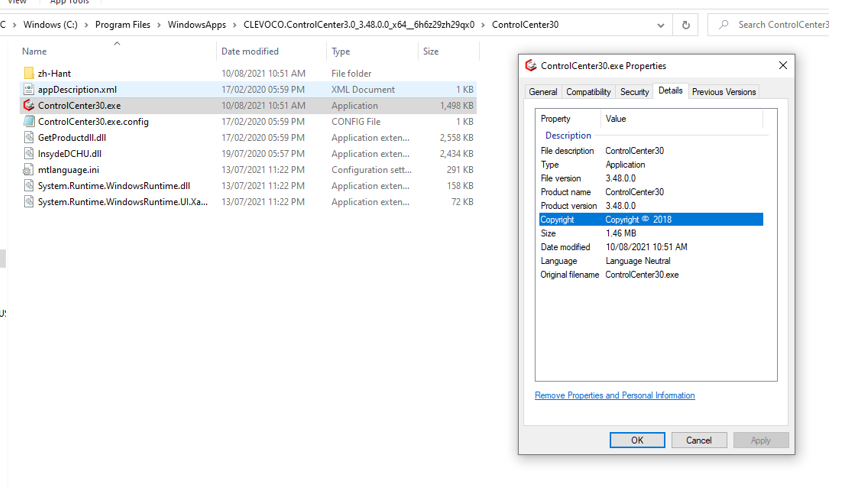Go to WindowsApps in breadcrumb
The width and height of the screenshot is (855, 488).
197,25
